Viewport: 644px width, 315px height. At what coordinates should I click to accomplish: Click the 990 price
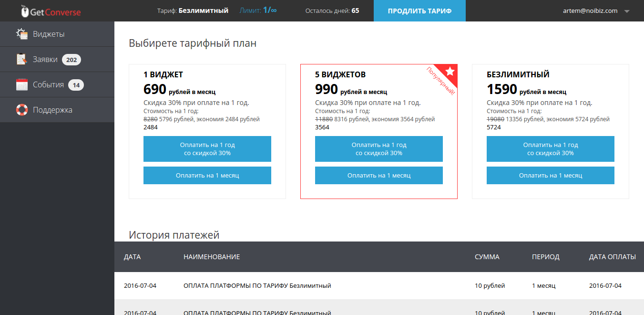[327, 89]
